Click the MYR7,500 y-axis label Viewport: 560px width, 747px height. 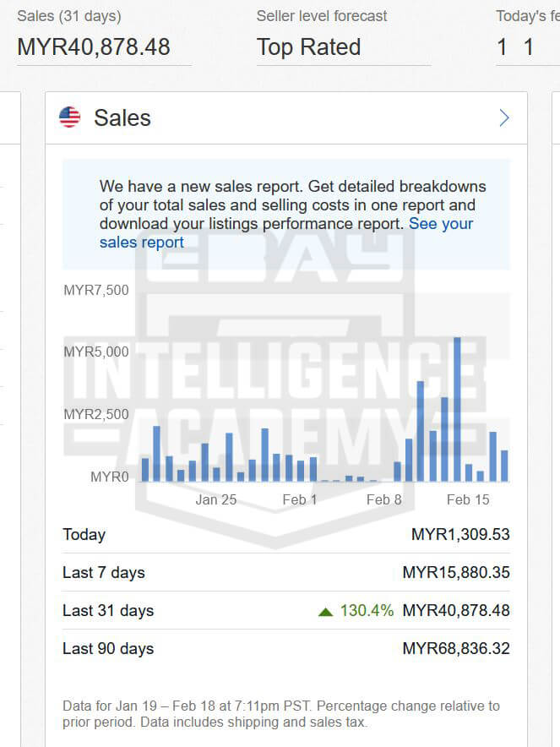click(96, 290)
